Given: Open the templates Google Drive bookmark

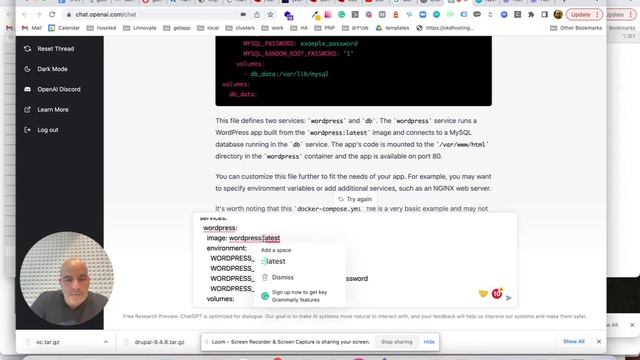Looking at the screenshot, I should click(x=392, y=28).
